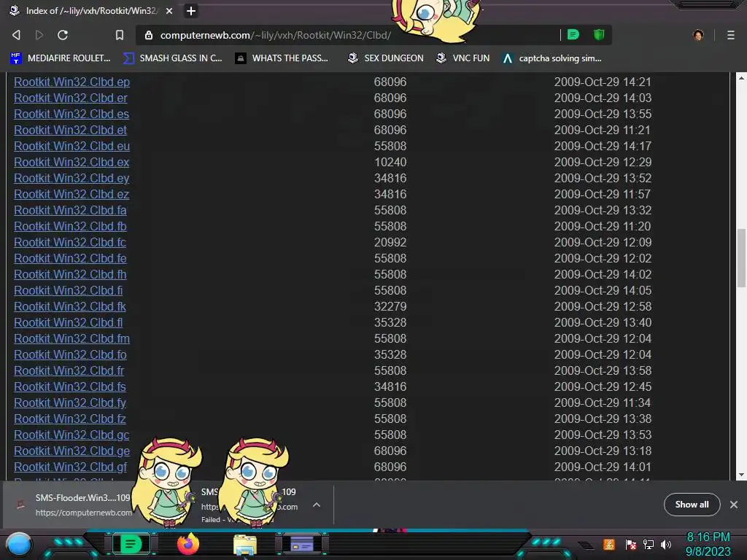747x560 pixels.
Task: Click the lock icon in the address bar
Action: click(149, 35)
